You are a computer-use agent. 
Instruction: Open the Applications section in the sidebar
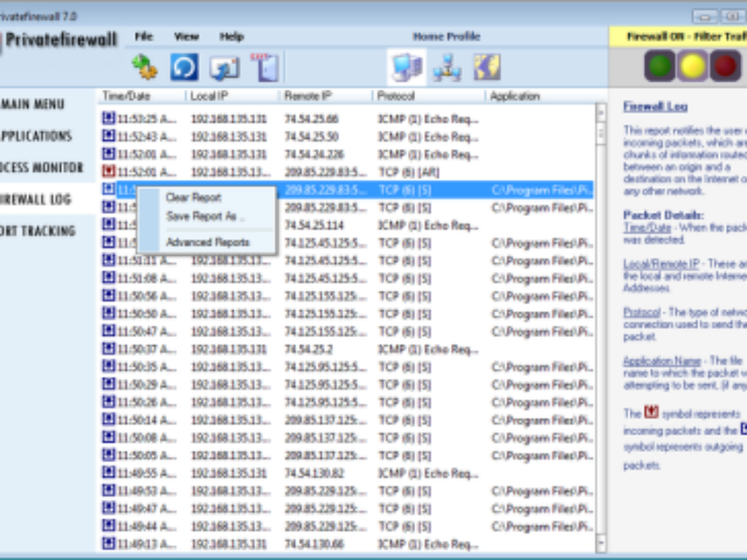click(36, 136)
